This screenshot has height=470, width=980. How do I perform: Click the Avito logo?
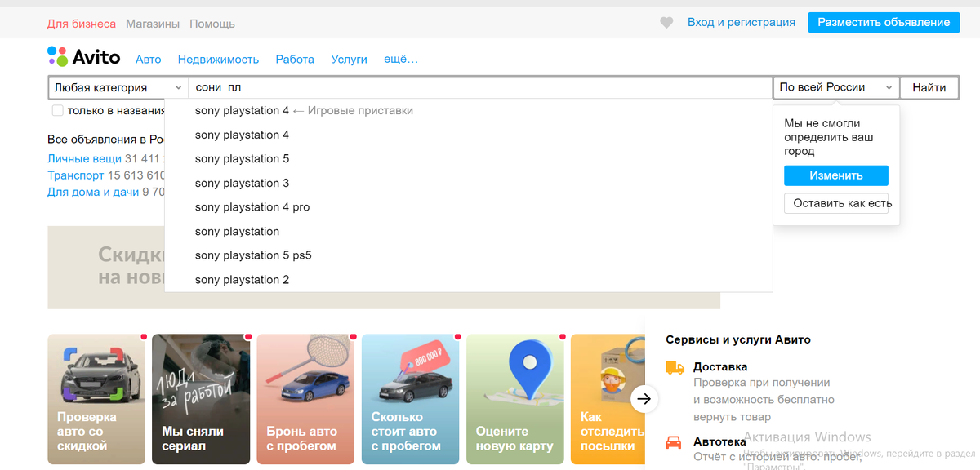point(83,57)
